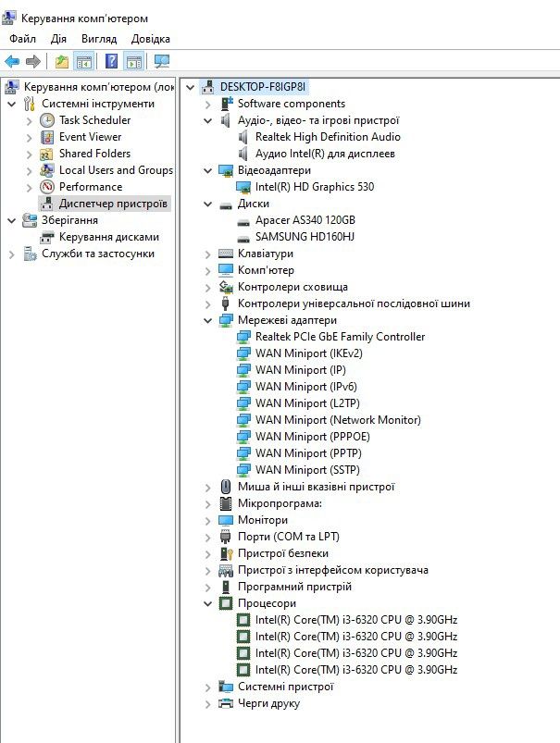
Task: Open the Дія menu
Action: click(x=59, y=39)
